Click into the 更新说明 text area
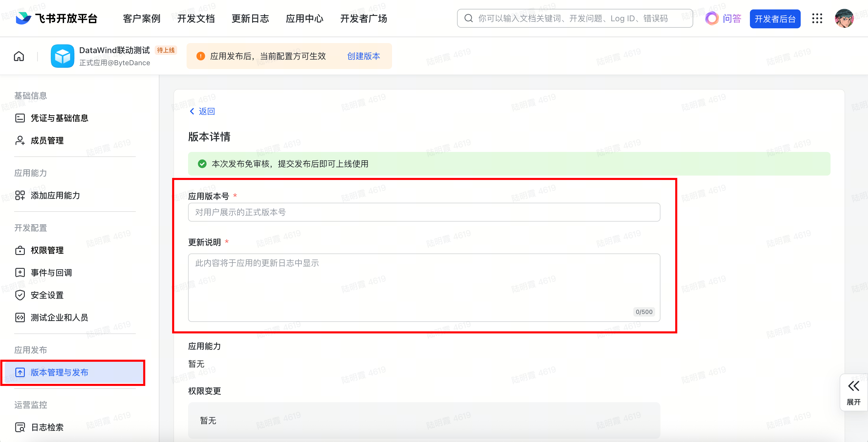The height and width of the screenshot is (442, 868). (424, 287)
